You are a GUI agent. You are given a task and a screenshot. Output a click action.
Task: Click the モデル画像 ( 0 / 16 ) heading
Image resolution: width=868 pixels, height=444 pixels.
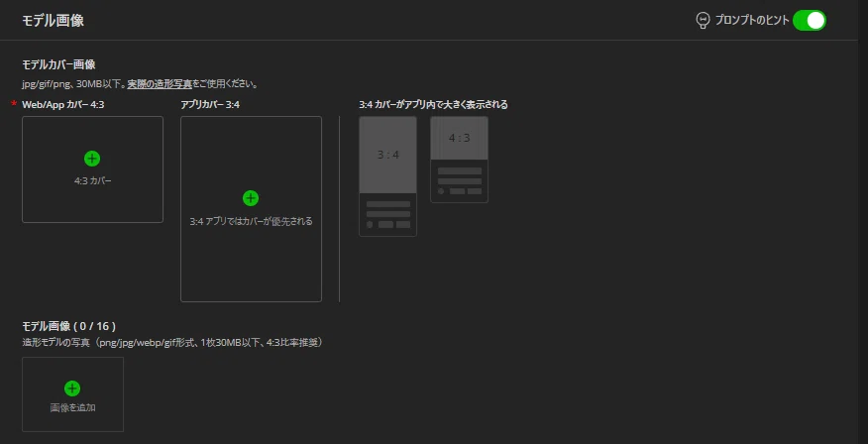coord(68,326)
